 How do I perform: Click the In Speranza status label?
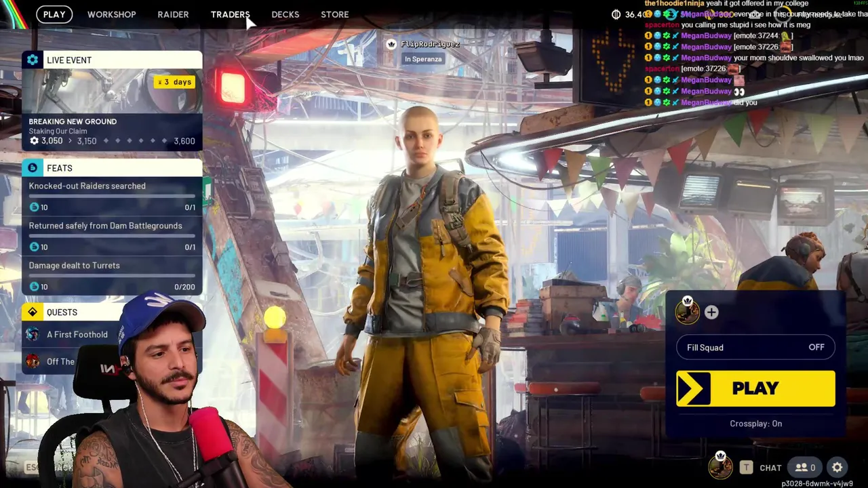[423, 59]
